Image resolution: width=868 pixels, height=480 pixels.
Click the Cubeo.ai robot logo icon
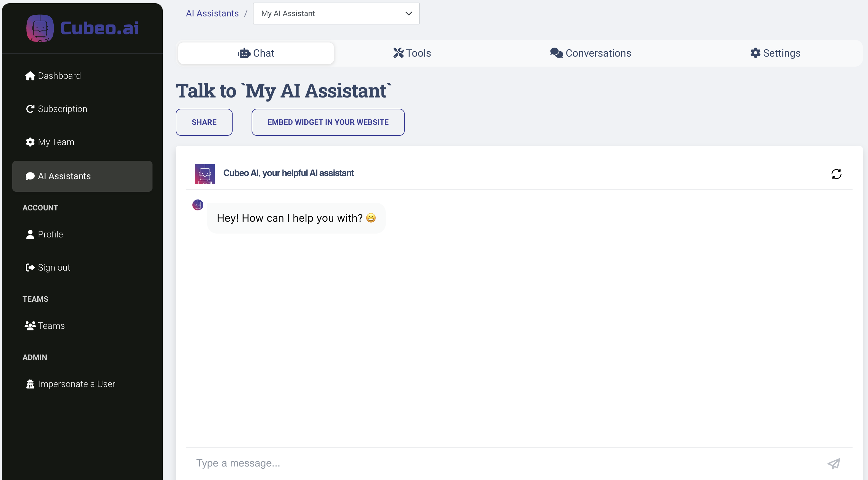click(40, 28)
